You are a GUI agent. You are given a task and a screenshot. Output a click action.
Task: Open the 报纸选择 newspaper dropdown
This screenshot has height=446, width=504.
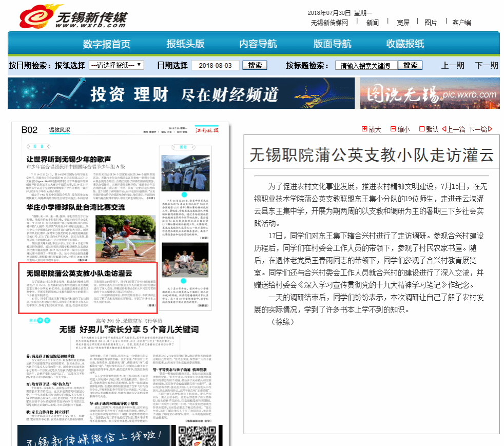tap(116, 65)
